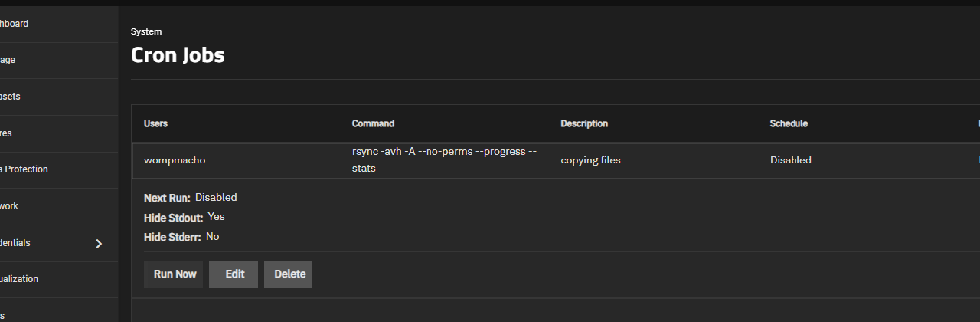
Task: Click the System breadcrumb link
Action: coord(146,31)
